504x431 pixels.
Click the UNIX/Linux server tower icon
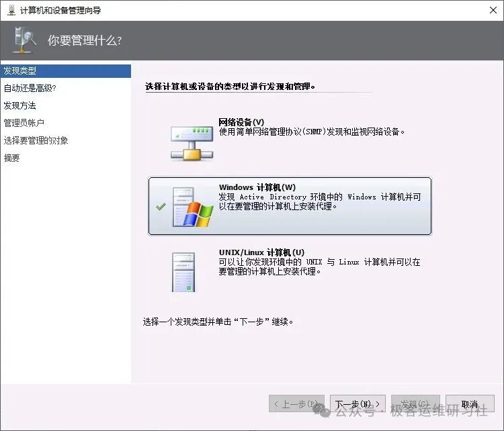[183, 273]
